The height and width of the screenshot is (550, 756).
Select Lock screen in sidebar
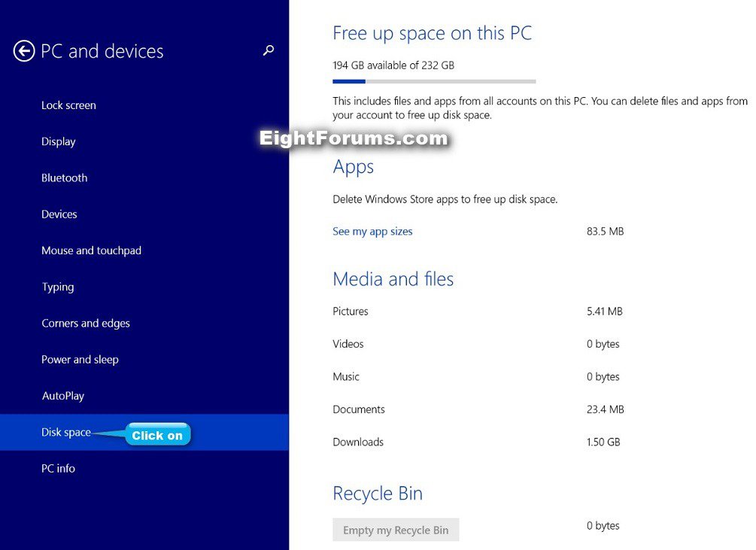(68, 105)
